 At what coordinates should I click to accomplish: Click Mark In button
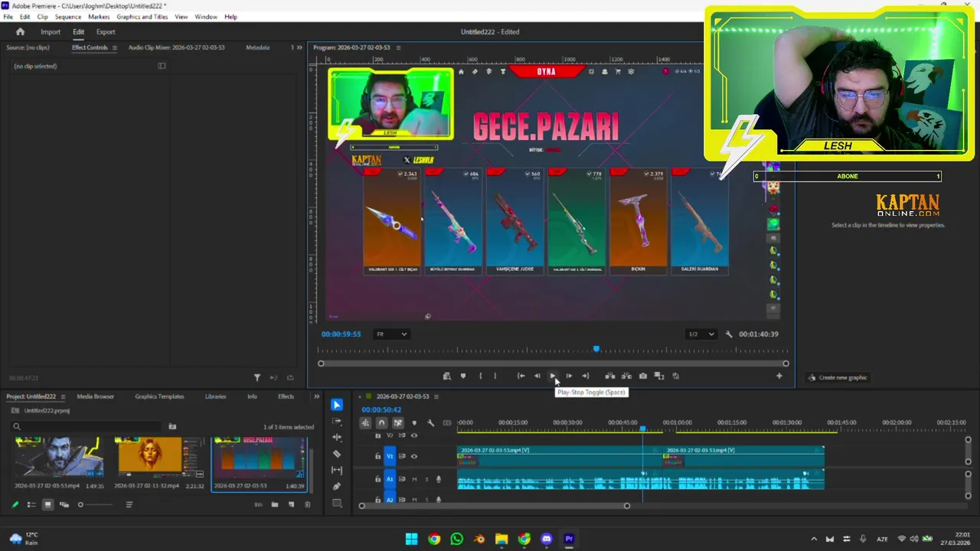(480, 376)
